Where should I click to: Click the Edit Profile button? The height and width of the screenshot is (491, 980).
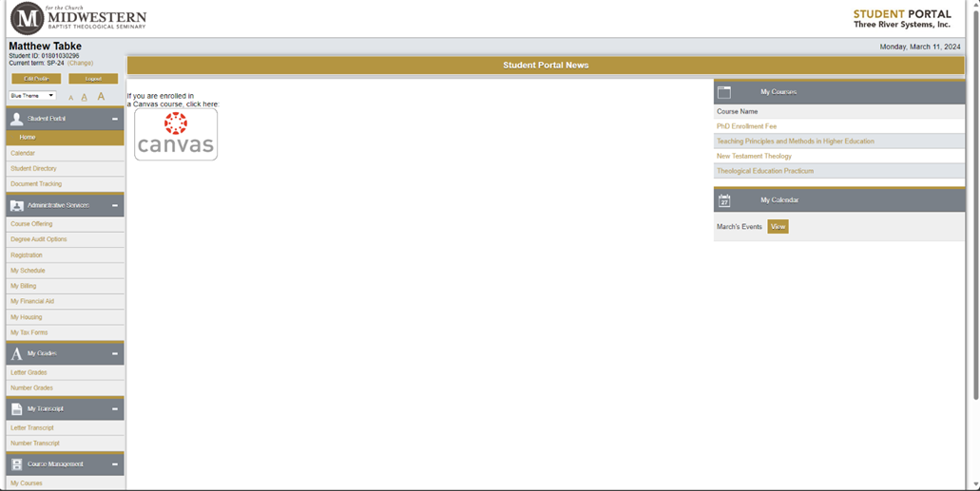tap(36, 79)
